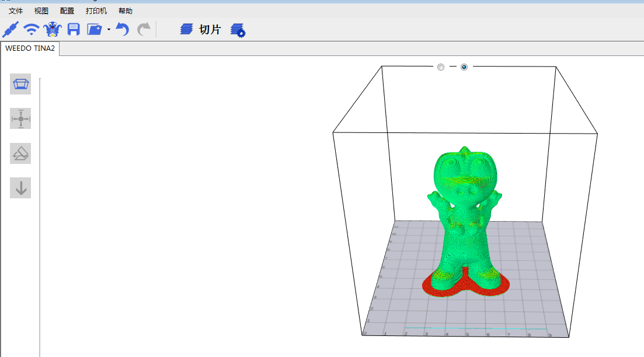Switch to the WEEDO TINA2 tab
Image resolution: width=644 pixels, height=357 pixels.
tap(30, 48)
